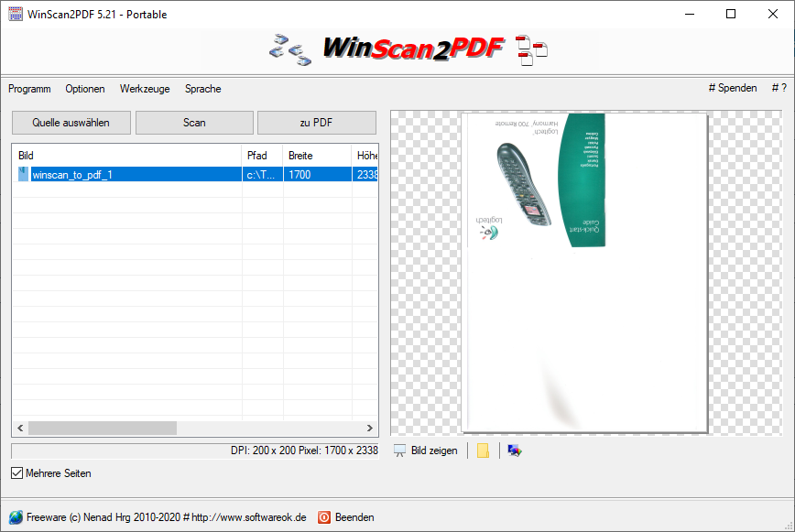795x532 pixels.
Task: Click the width value 1700 cell
Action: 317,174
